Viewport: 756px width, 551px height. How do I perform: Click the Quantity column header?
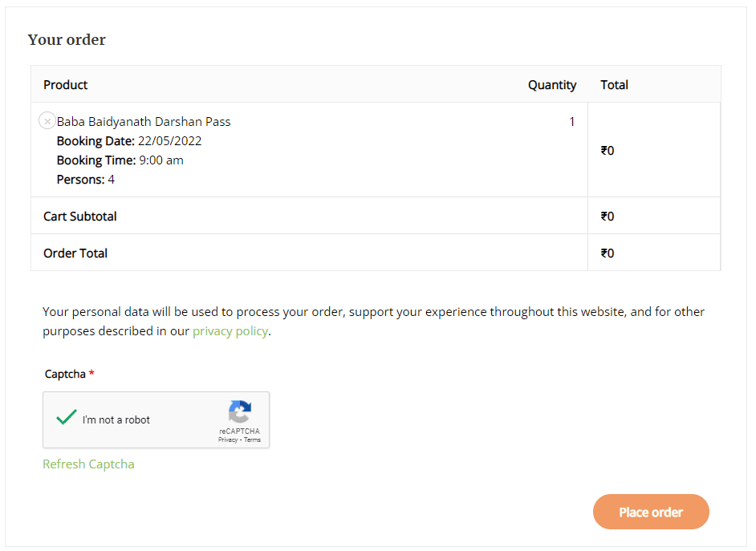[551, 85]
